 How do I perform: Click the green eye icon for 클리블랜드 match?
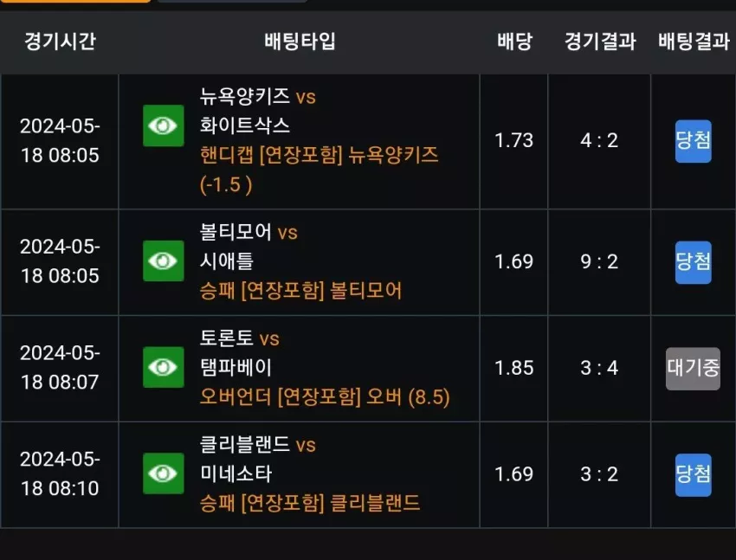pos(164,473)
